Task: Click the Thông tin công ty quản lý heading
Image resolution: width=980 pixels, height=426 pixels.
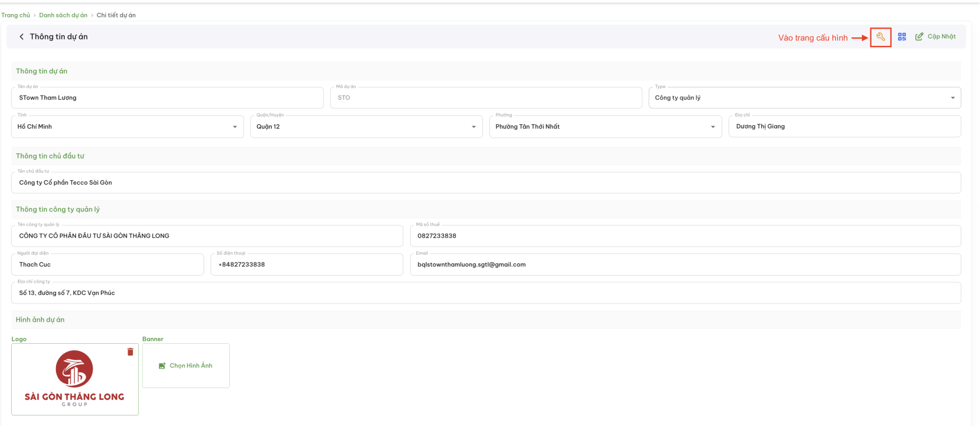Action: pos(58,209)
